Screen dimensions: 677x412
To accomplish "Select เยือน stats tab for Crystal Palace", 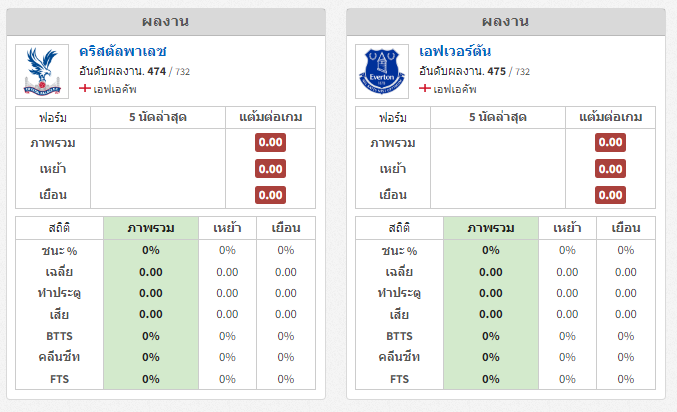I will tap(286, 228).
